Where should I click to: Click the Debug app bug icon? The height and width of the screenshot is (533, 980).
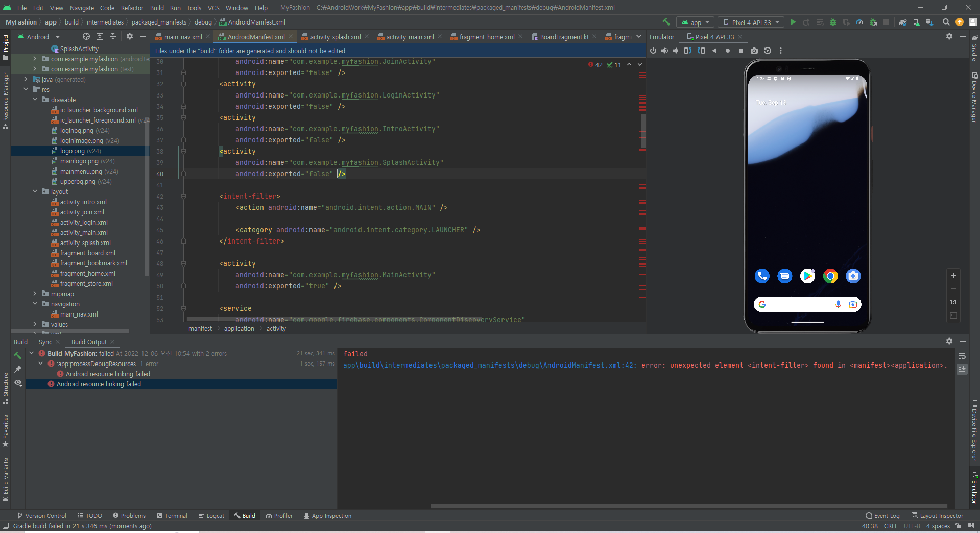pos(833,22)
